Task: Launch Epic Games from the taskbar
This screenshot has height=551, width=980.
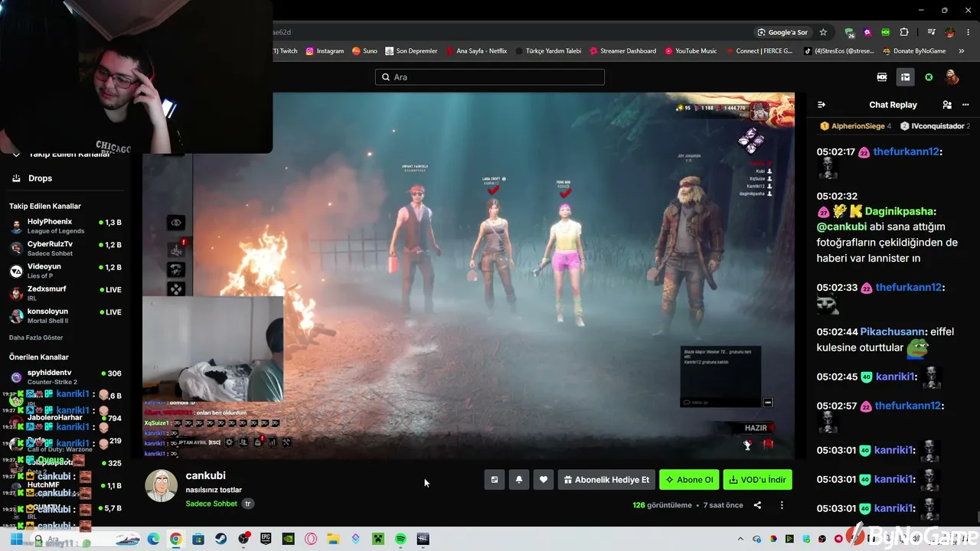Action: click(x=266, y=540)
